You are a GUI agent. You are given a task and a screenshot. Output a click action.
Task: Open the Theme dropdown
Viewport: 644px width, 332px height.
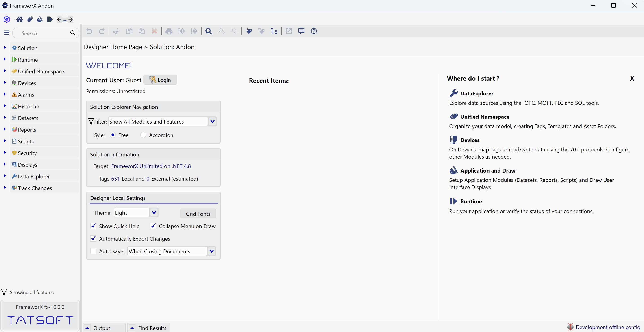[154, 213]
